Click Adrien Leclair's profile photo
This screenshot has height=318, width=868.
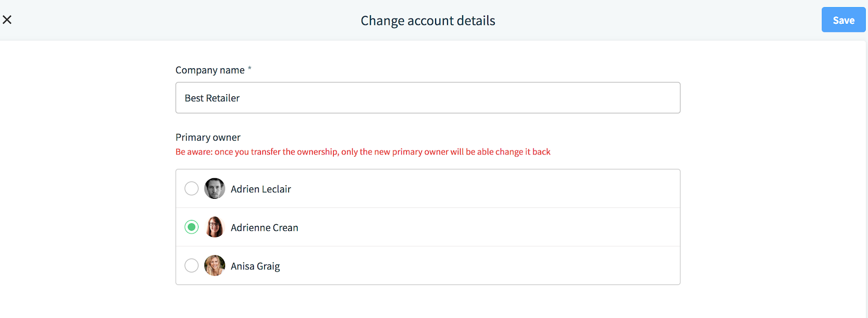pos(214,189)
